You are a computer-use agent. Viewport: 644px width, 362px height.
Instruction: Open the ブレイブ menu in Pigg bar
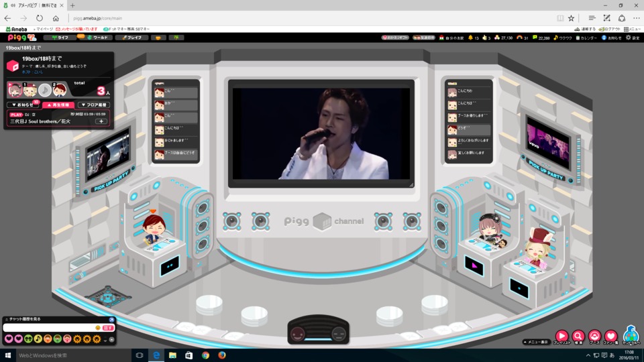click(x=131, y=38)
